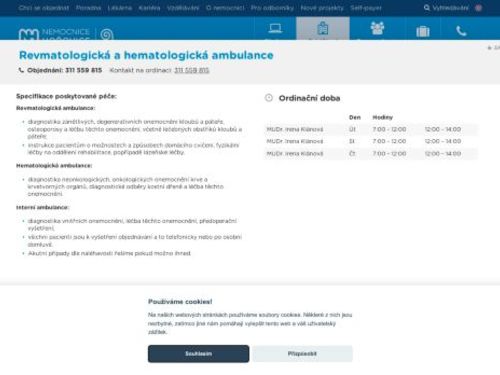This screenshot has width=500, height=375.
Task: Click '12:00 - 14:00' in the Čt row
Action: point(443,154)
